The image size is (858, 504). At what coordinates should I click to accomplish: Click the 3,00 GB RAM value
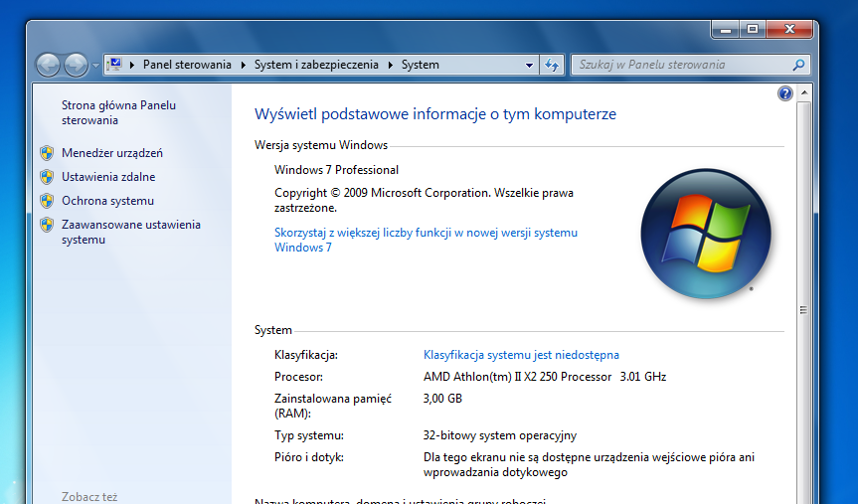click(442, 399)
